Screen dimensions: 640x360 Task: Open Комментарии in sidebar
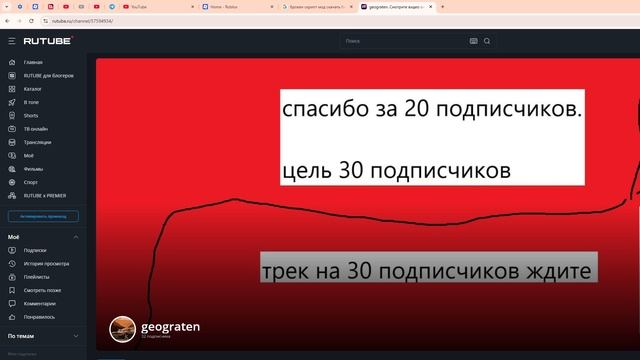40,304
